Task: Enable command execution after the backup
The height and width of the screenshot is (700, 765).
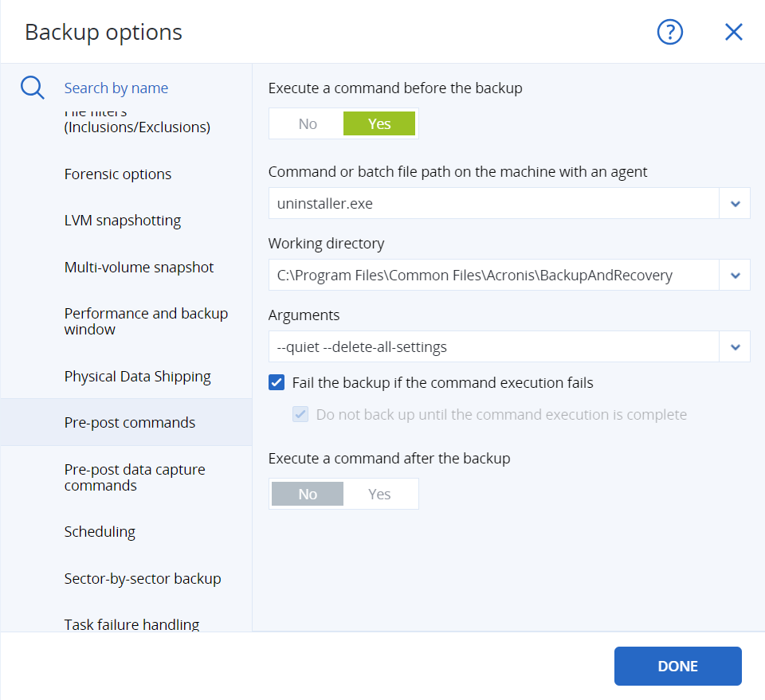Action: [x=380, y=494]
